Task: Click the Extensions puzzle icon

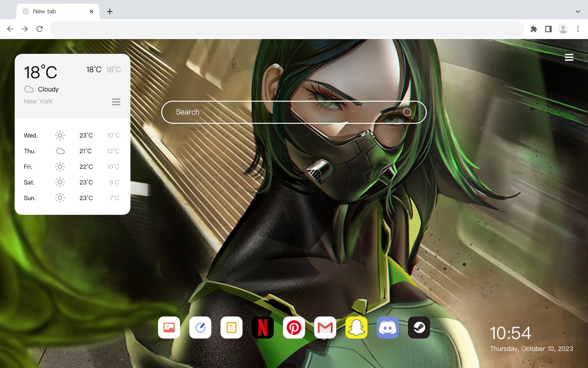Action: pyautogui.click(x=533, y=29)
